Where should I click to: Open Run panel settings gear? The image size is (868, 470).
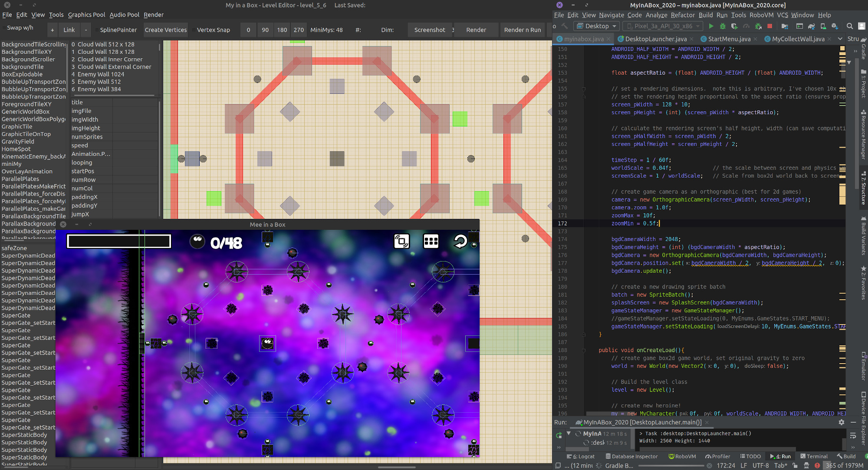coord(841,422)
